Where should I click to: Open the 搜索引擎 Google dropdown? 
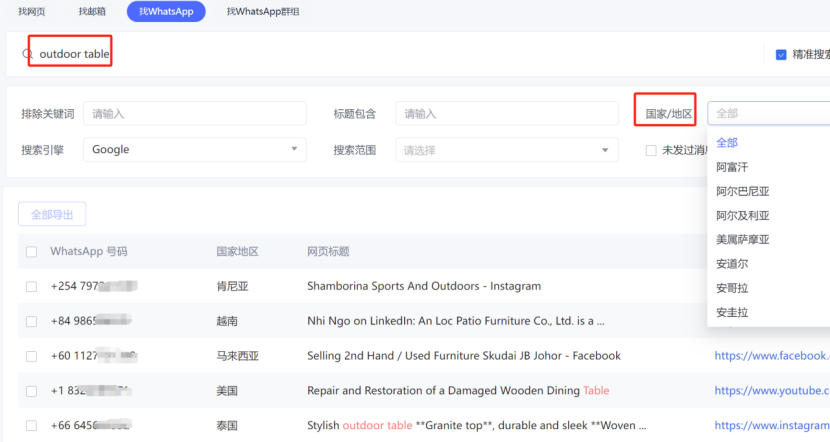pyautogui.click(x=195, y=150)
